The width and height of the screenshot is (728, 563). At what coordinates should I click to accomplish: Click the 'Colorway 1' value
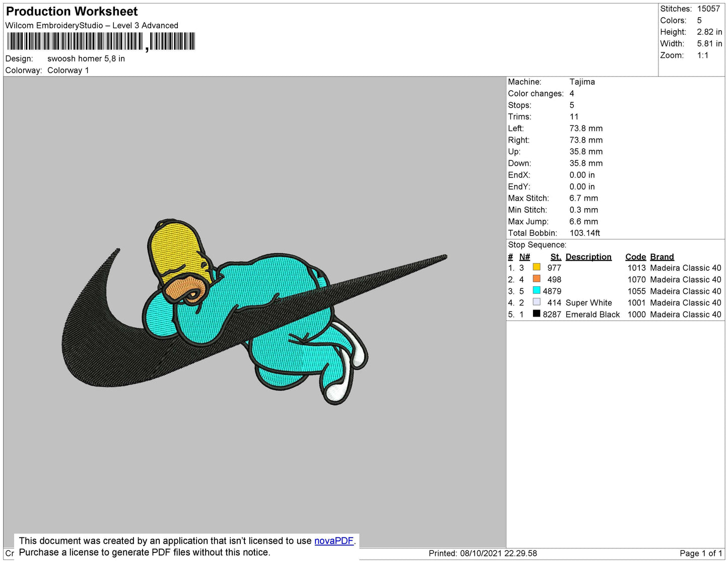(68, 71)
